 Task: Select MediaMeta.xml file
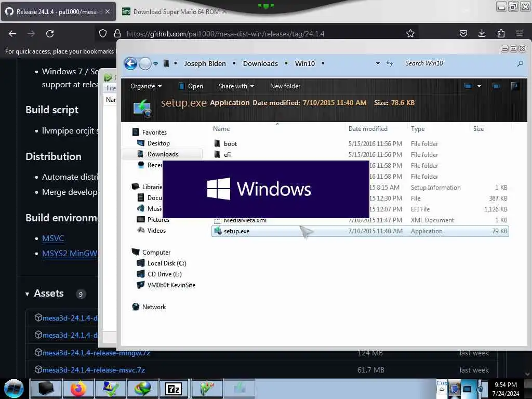click(245, 220)
